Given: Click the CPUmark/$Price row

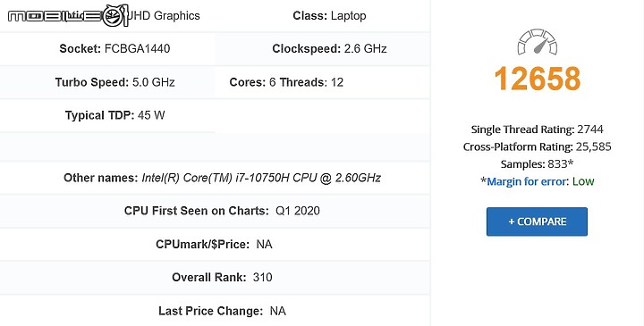Looking at the screenshot, I should click(215, 245).
